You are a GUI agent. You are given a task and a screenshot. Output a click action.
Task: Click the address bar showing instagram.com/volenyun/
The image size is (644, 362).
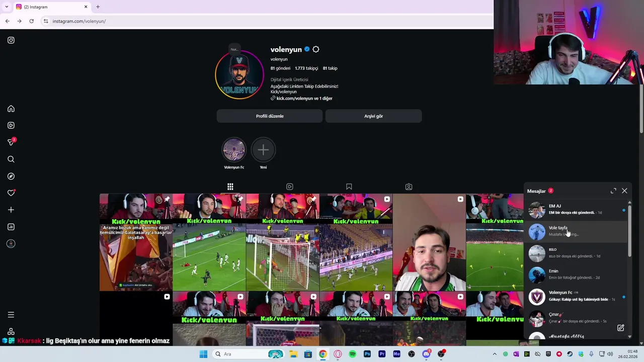tap(267, 21)
